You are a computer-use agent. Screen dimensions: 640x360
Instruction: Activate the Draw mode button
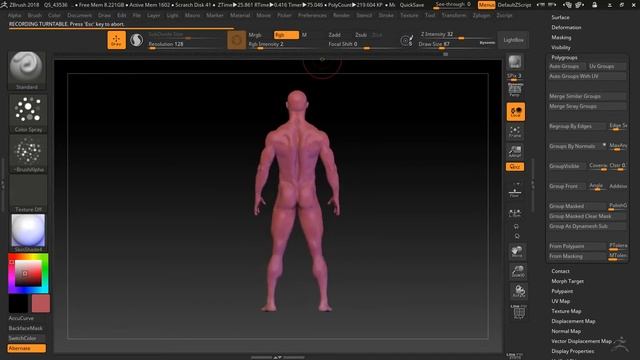(116, 40)
